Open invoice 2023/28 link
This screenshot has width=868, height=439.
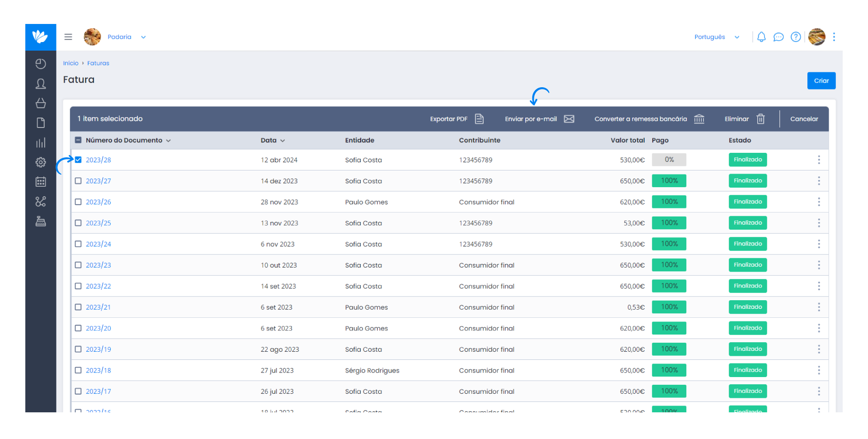coord(99,160)
